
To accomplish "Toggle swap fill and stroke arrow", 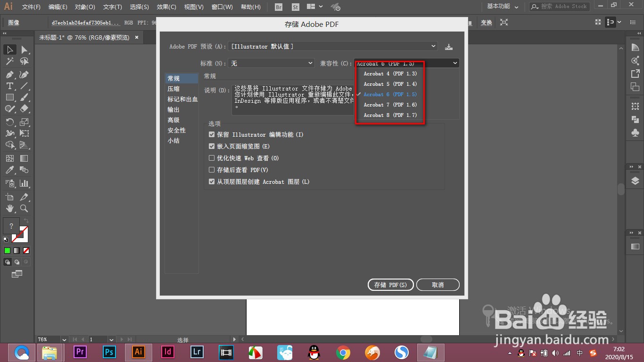I will click(x=26, y=221).
